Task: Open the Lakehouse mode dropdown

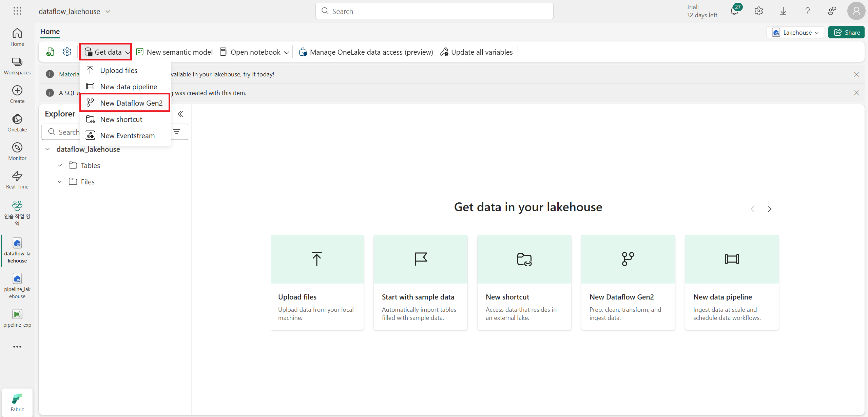Action: (x=795, y=33)
